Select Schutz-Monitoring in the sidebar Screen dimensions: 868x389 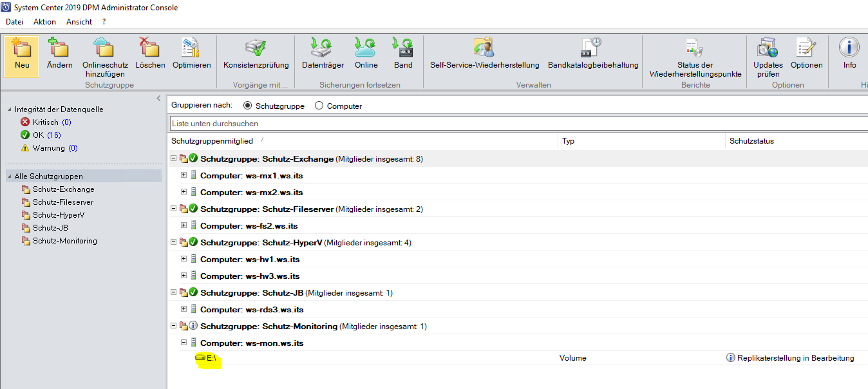point(65,241)
